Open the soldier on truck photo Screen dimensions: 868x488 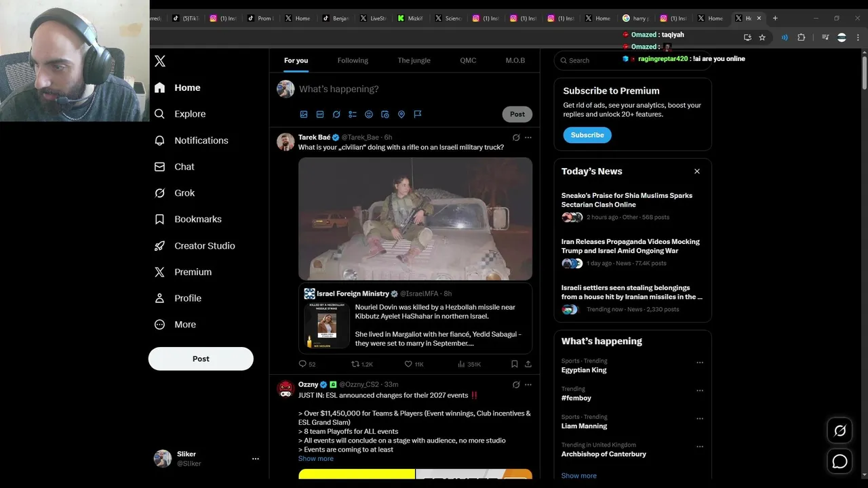point(415,219)
